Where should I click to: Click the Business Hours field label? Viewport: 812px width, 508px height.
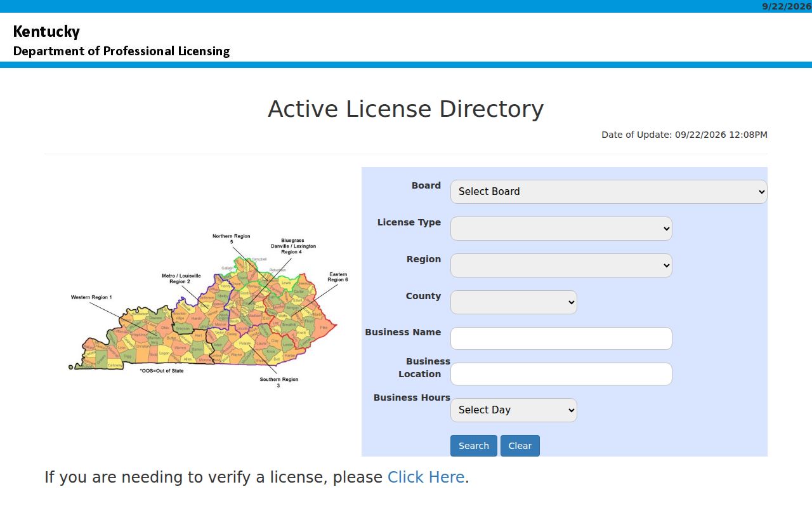(x=412, y=398)
